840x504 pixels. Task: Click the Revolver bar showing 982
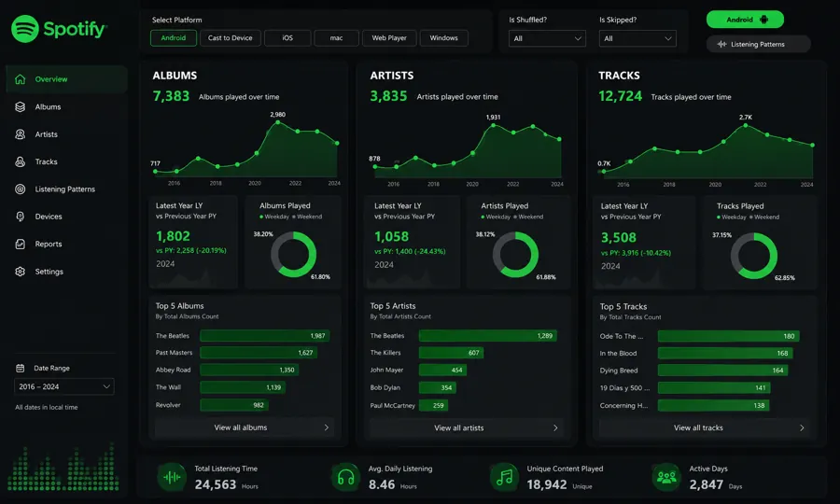point(234,405)
